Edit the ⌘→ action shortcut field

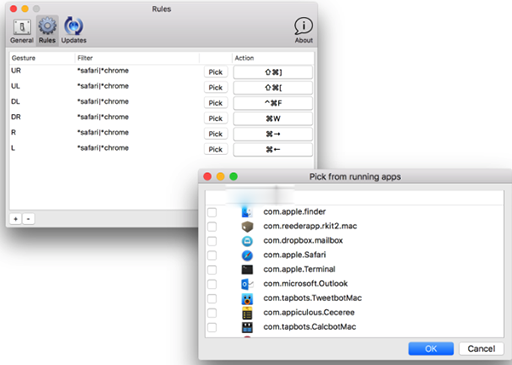click(273, 134)
